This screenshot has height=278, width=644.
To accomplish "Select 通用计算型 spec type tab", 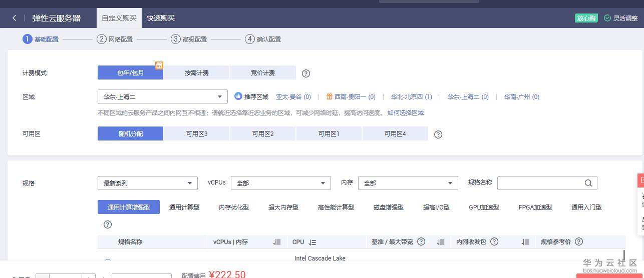I will click(184, 207).
